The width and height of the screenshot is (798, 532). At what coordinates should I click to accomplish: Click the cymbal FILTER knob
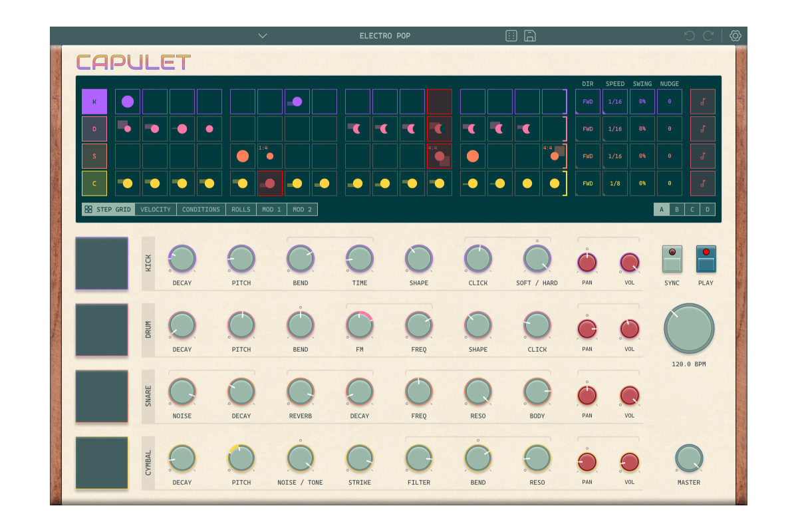pyautogui.click(x=419, y=458)
